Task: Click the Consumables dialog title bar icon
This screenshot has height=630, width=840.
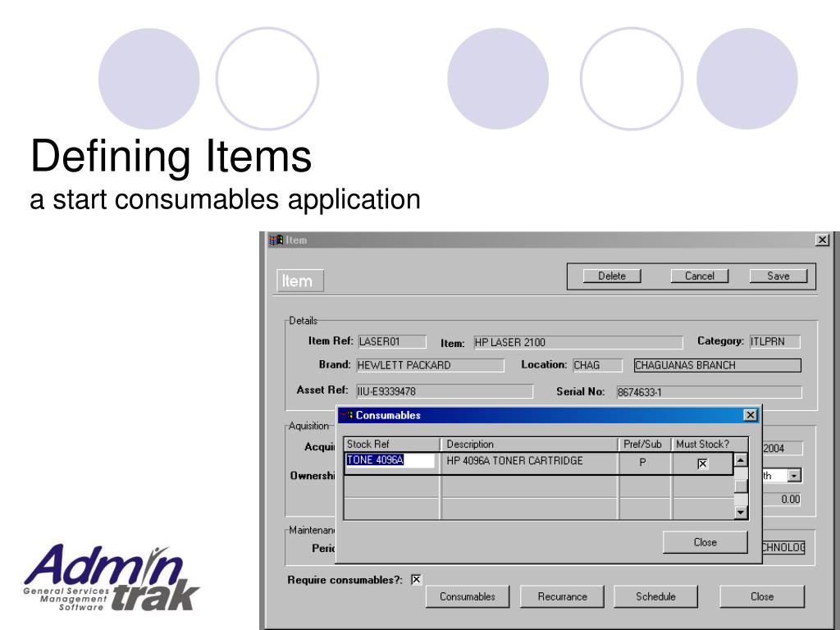Action: pos(347,415)
